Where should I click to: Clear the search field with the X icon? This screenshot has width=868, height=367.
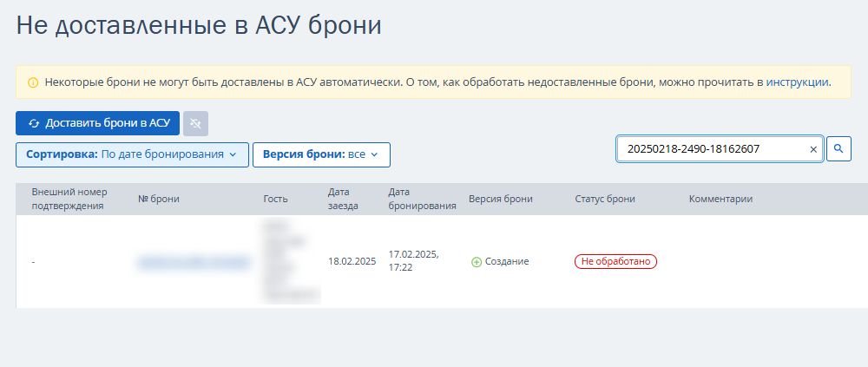813,149
